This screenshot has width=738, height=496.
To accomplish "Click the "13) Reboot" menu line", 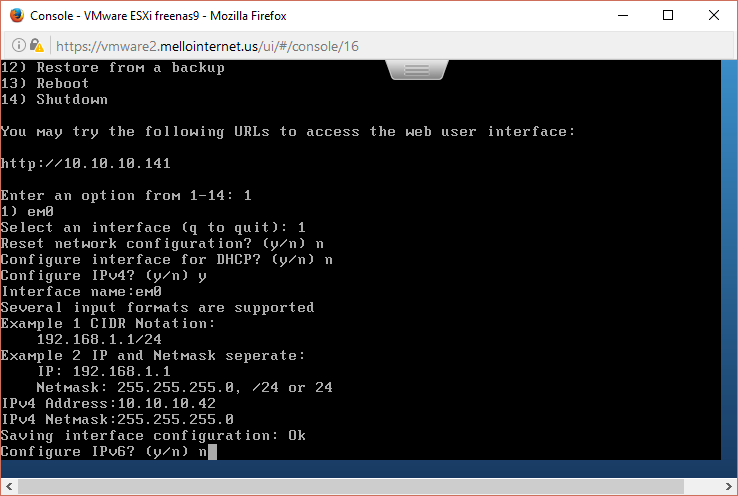I will [45, 83].
